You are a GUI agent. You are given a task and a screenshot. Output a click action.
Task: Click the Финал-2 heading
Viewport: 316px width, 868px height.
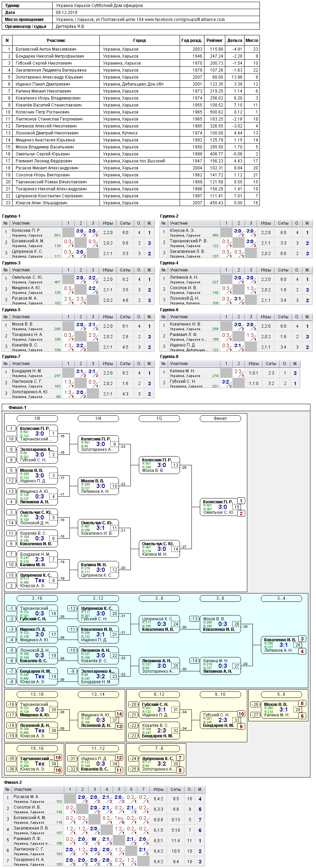[x=13, y=782]
